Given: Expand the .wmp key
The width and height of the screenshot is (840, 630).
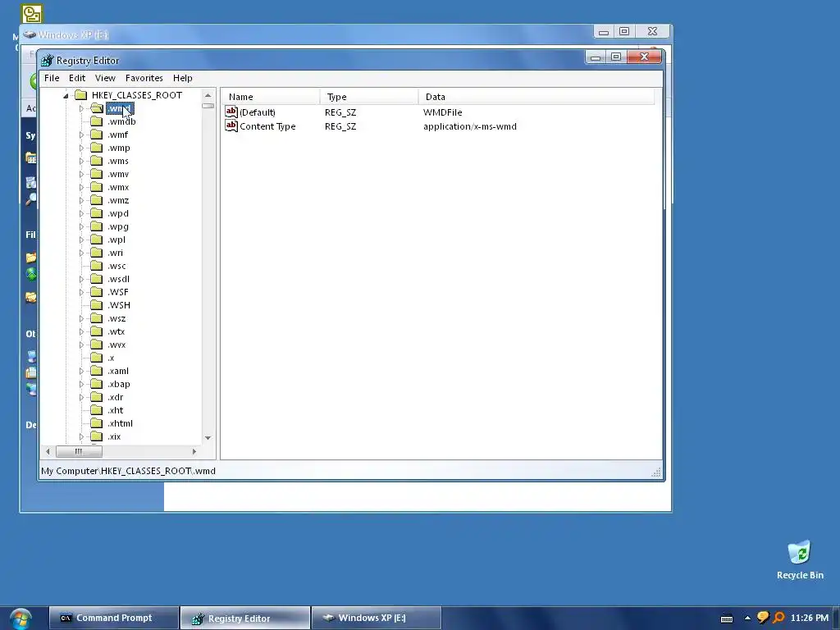Looking at the screenshot, I should 81,148.
